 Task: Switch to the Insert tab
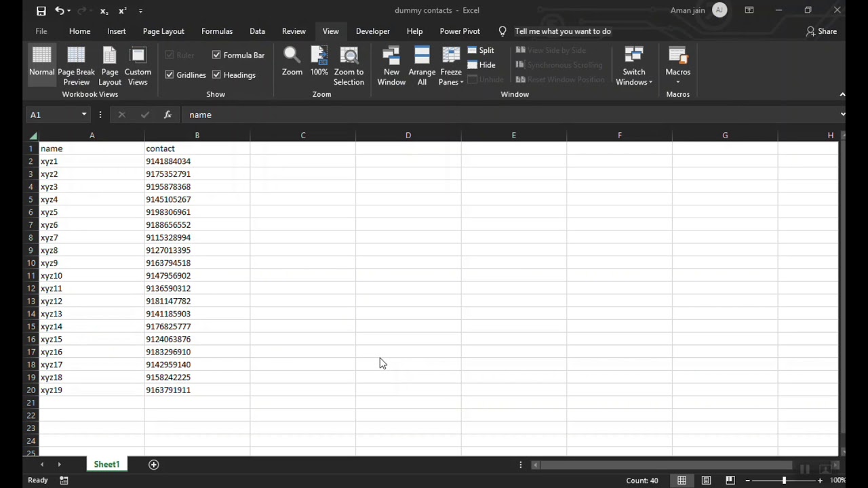pyautogui.click(x=116, y=31)
